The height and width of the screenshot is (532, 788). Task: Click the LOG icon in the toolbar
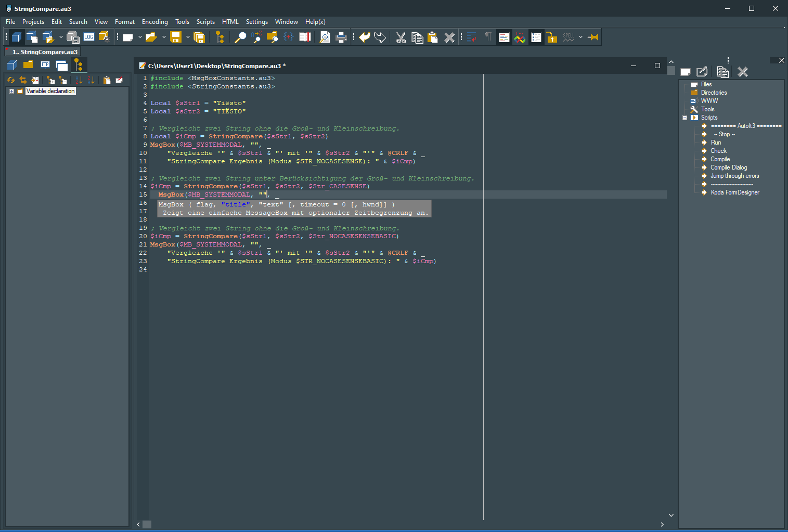[x=89, y=37]
